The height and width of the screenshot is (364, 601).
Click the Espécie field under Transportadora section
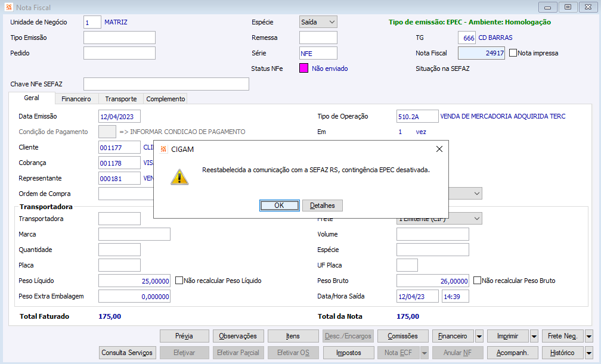(x=433, y=250)
